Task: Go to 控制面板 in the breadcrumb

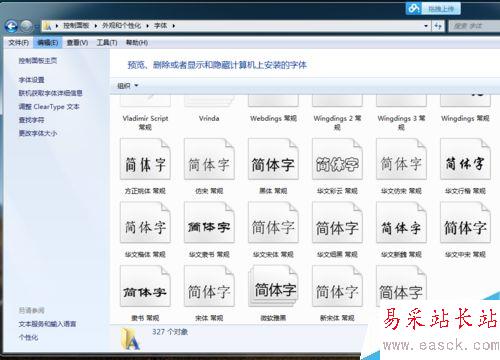Action: 76,26
